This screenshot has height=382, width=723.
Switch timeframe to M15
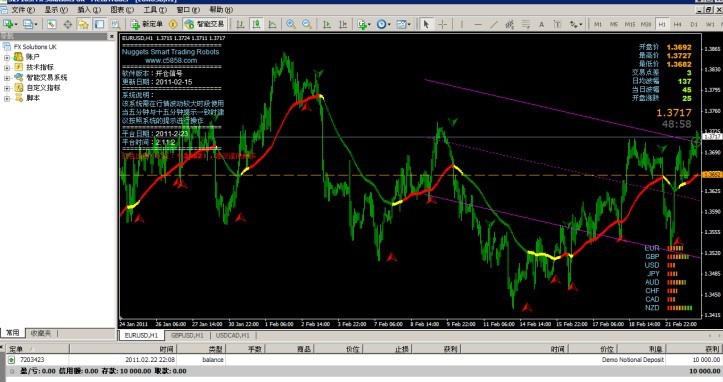point(630,24)
